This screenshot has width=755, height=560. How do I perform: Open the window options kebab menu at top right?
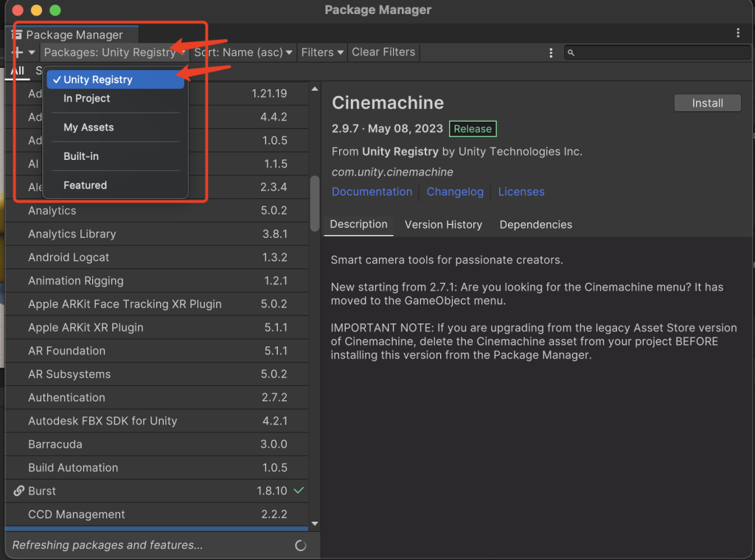(738, 33)
